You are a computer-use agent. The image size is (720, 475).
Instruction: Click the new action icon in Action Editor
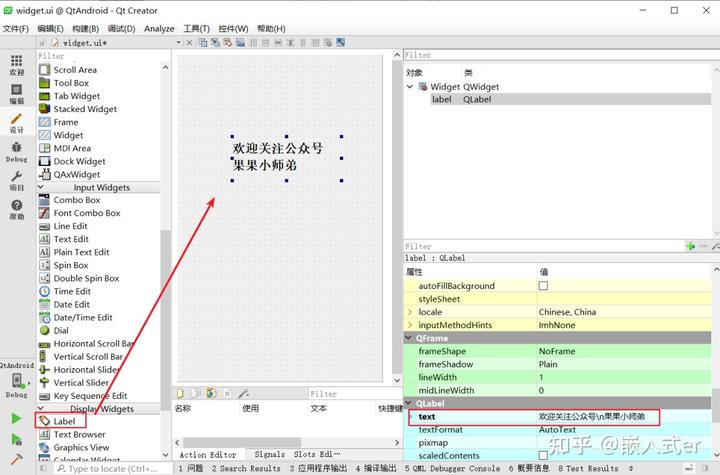(x=180, y=394)
